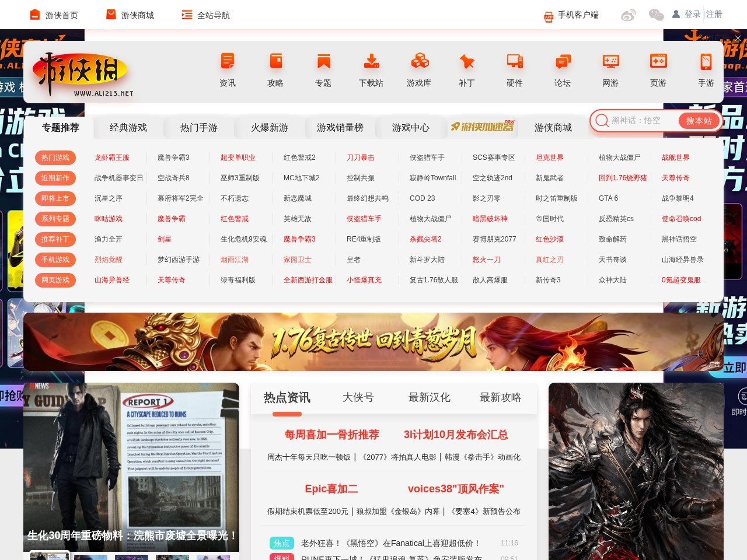Open the 帝国时代 link
Screen dimensions: 747x560
tap(550, 219)
